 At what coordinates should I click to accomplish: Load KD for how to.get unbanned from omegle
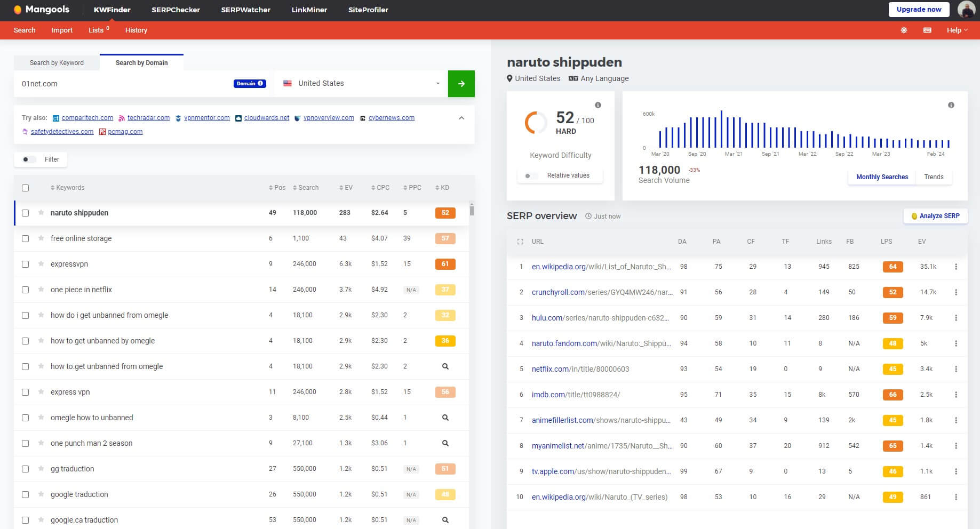445,366
